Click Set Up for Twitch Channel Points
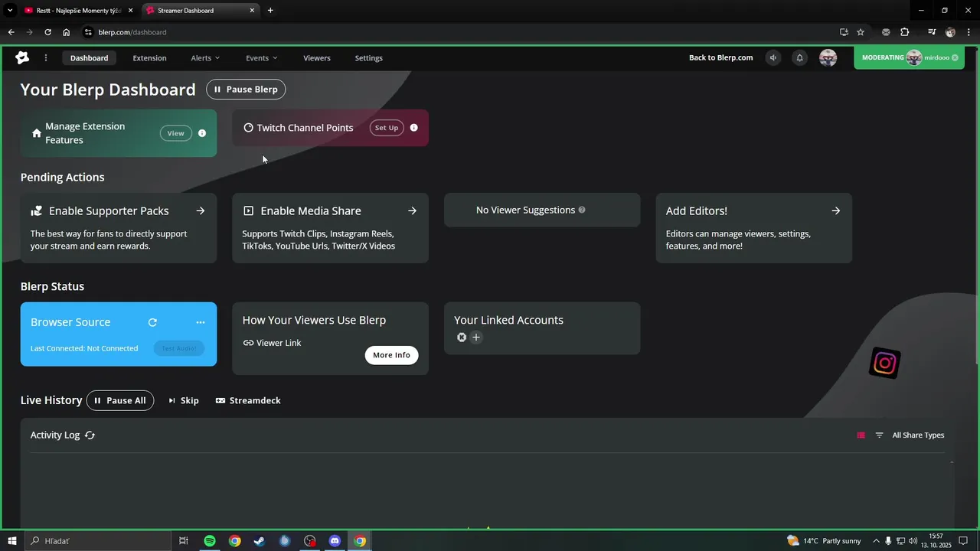The image size is (980, 551). tap(387, 128)
